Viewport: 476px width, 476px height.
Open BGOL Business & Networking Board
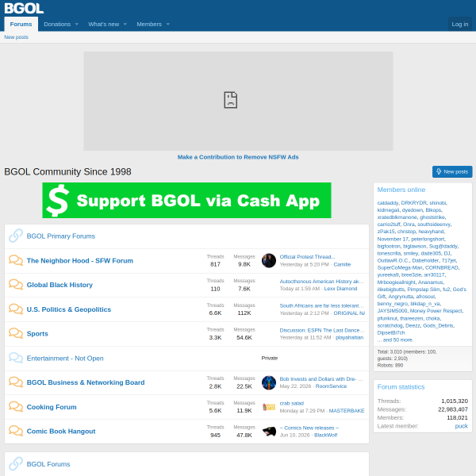(x=86, y=382)
